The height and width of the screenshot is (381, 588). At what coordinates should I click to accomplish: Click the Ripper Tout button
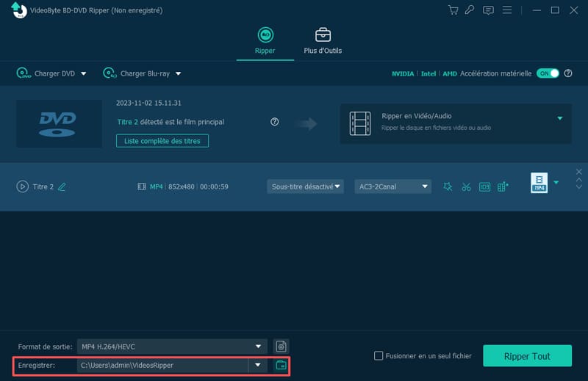point(526,356)
